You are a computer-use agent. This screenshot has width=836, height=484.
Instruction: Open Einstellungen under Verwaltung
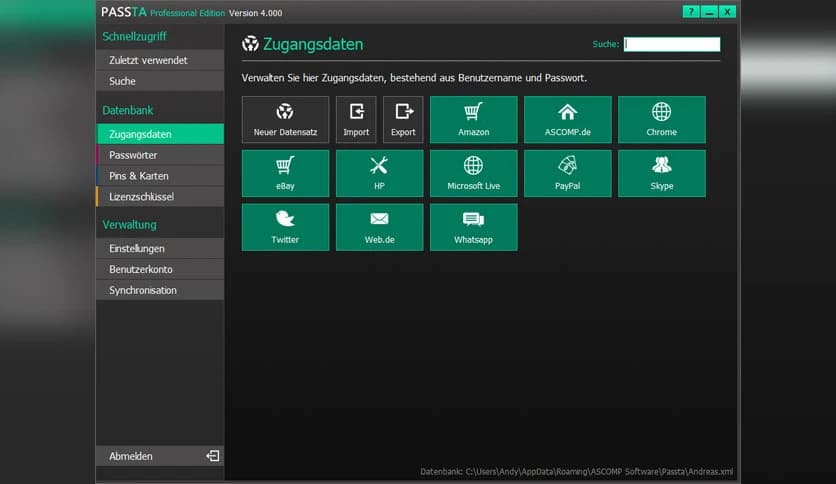click(x=160, y=248)
